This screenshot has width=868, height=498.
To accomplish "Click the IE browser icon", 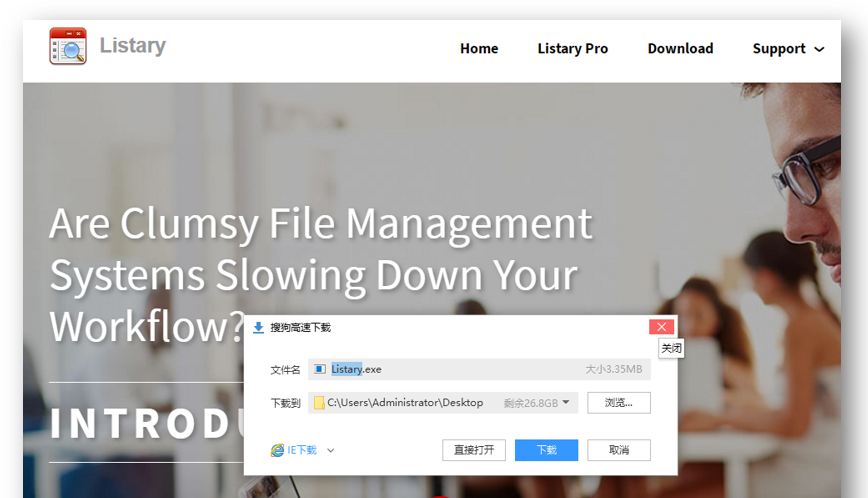I will 277,450.
